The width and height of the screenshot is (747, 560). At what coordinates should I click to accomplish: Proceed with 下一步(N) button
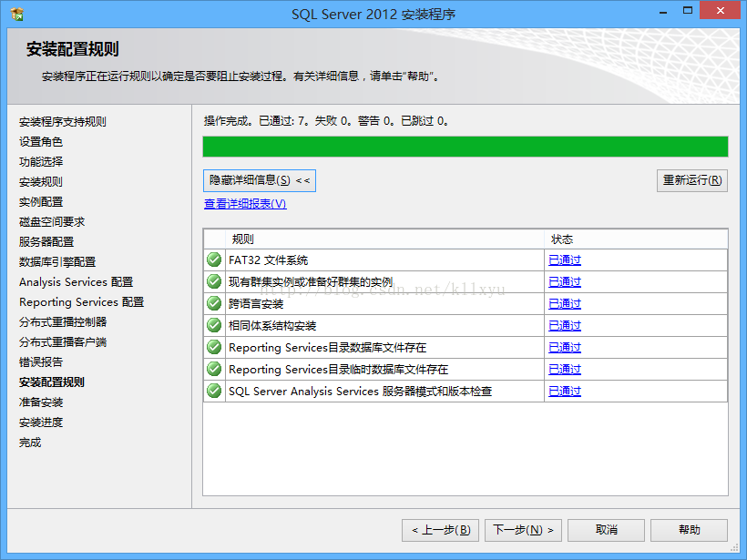click(523, 530)
